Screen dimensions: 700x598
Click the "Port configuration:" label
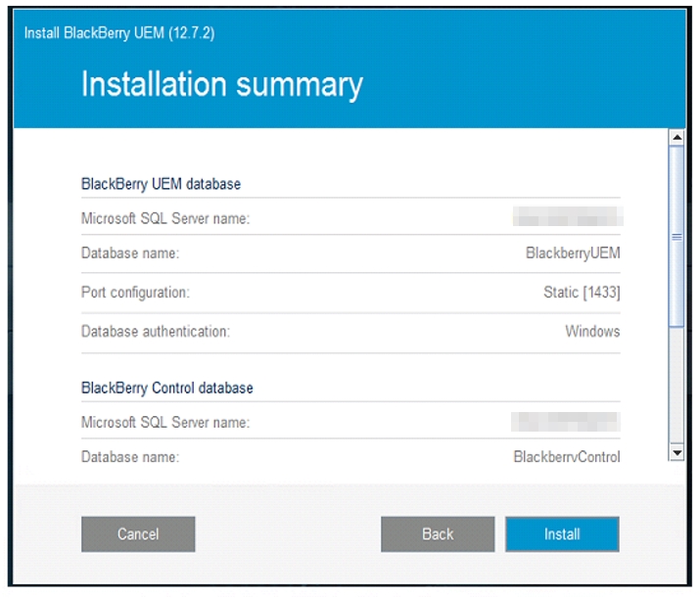coord(135,293)
